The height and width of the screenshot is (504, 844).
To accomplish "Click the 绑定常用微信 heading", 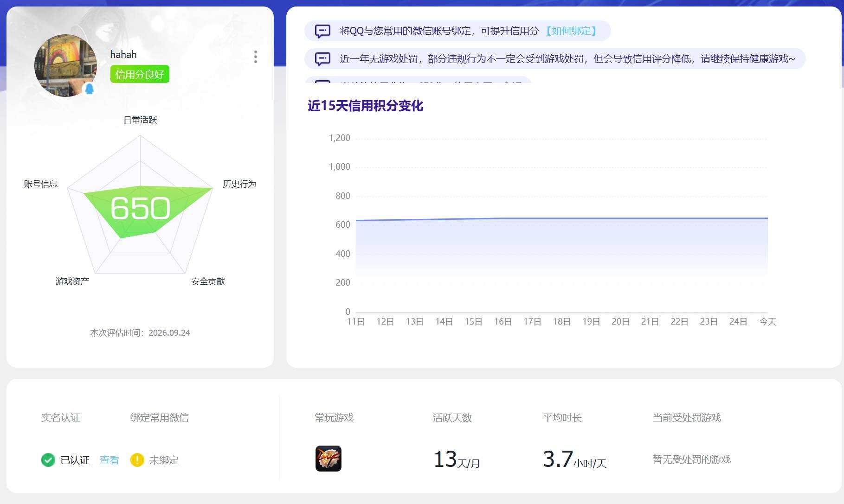I will [x=160, y=418].
